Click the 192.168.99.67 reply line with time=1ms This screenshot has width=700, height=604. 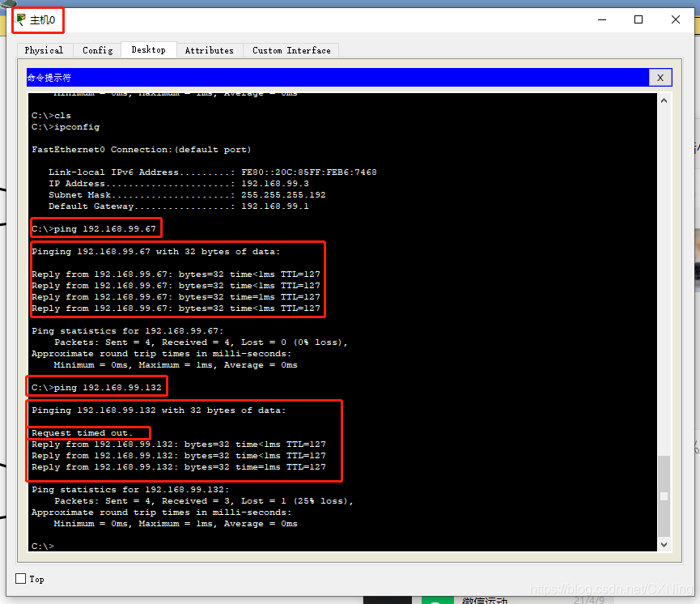176,297
